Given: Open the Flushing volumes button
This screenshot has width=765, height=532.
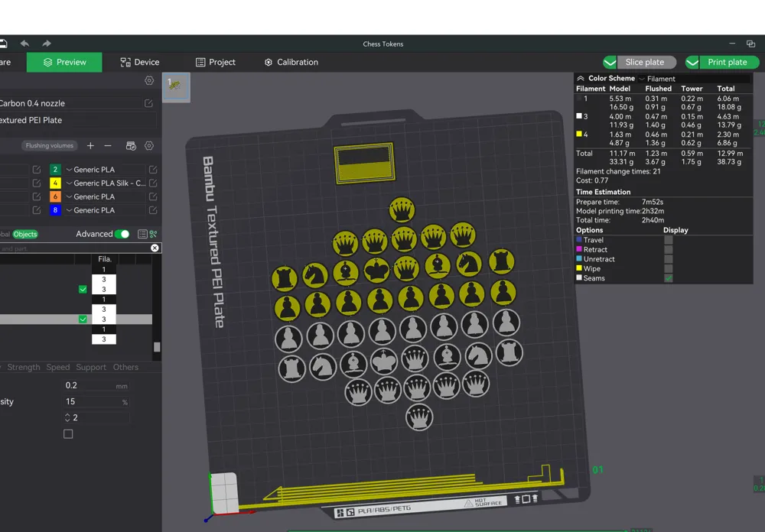Looking at the screenshot, I should (49, 145).
